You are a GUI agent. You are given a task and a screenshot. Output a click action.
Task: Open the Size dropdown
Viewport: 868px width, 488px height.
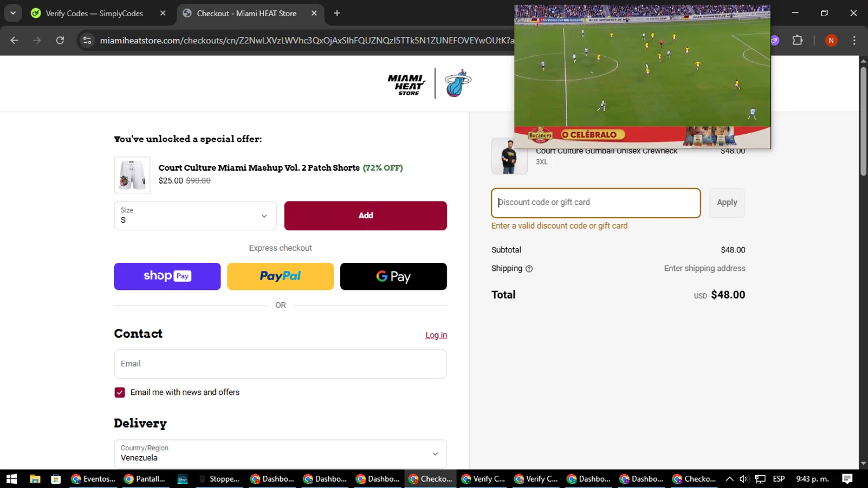tap(195, 216)
